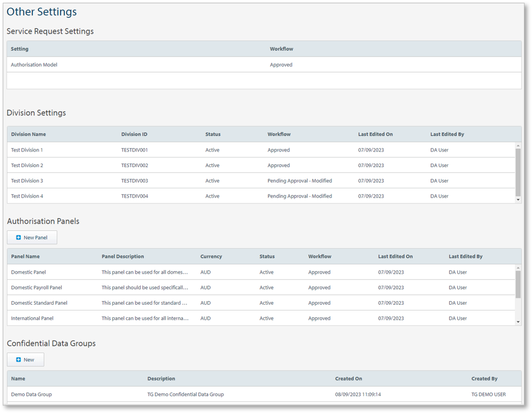Click the plus icon on New data group button
The width and height of the screenshot is (532, 413).
[18, 359]
